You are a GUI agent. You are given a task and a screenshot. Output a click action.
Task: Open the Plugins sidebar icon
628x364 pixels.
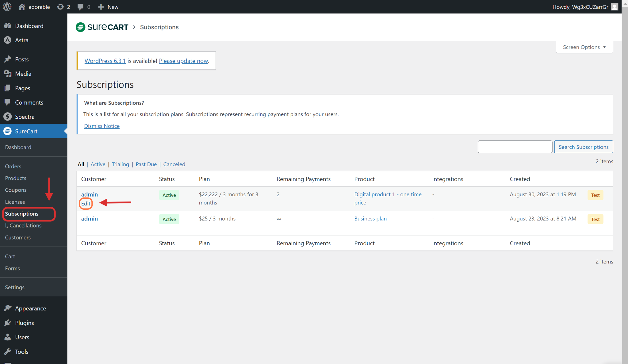(x=8, y=323)
